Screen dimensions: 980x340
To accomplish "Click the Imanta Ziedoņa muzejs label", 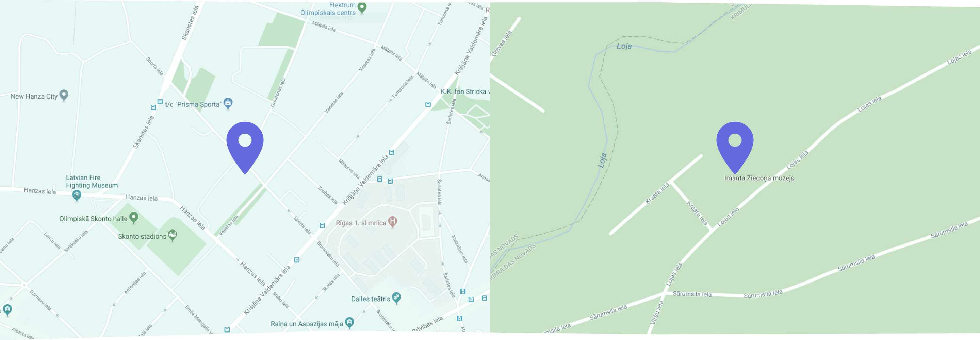I will 759,178.
